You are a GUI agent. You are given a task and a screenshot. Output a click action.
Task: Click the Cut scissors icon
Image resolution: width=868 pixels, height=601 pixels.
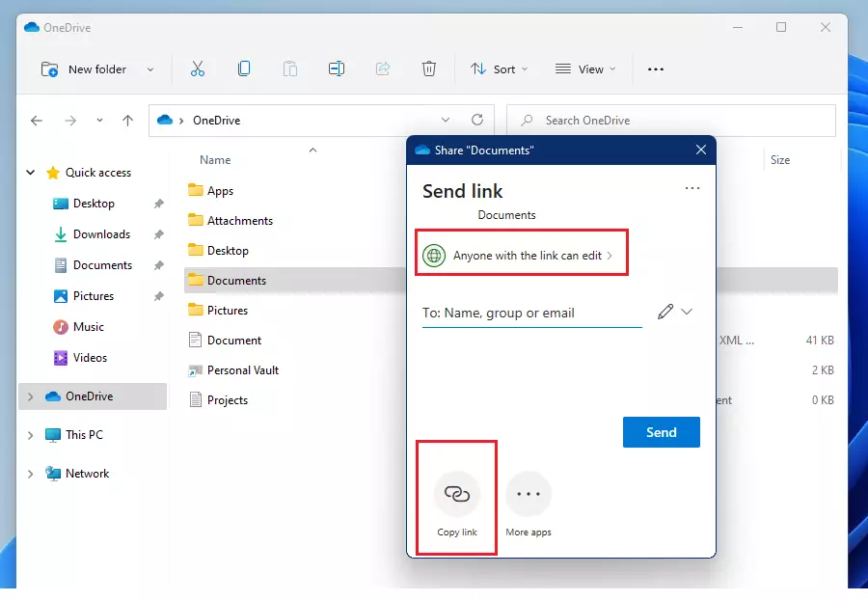198,69
